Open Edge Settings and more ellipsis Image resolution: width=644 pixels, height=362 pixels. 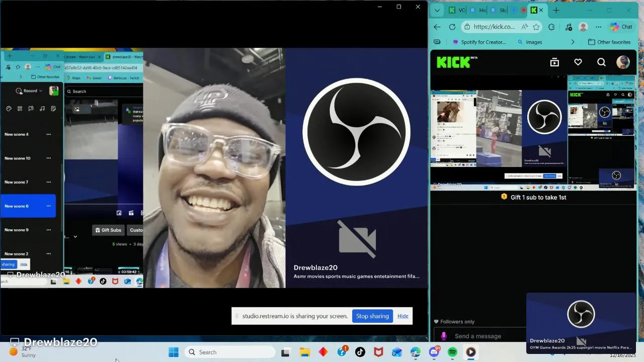tap(598, 27)
